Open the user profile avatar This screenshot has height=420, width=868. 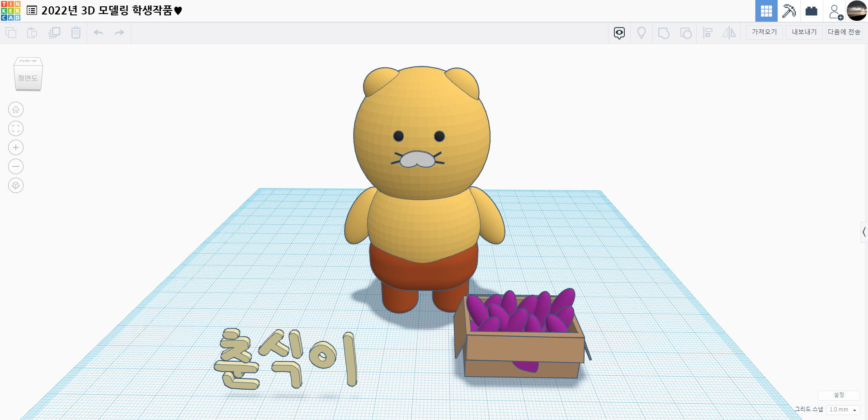pyautogui.click(x=857, y=11)
